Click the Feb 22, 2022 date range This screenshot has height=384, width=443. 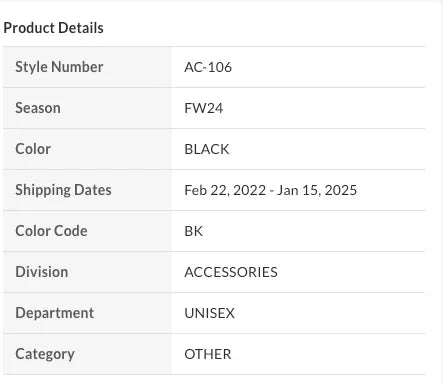[270, 190]
